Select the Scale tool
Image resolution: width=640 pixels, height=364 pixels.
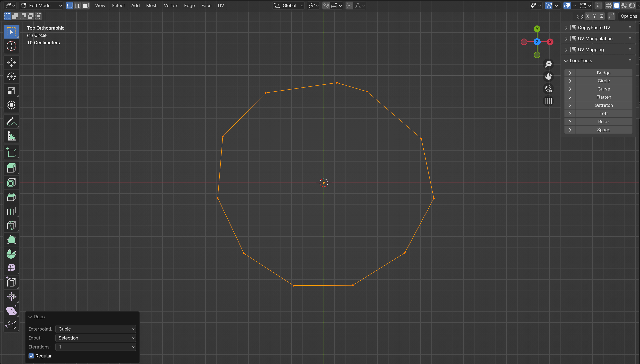click(11, 91)
